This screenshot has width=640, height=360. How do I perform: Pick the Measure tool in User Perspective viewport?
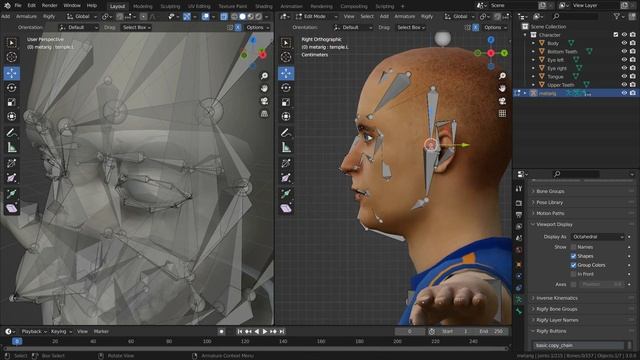[x=11, y=147]
